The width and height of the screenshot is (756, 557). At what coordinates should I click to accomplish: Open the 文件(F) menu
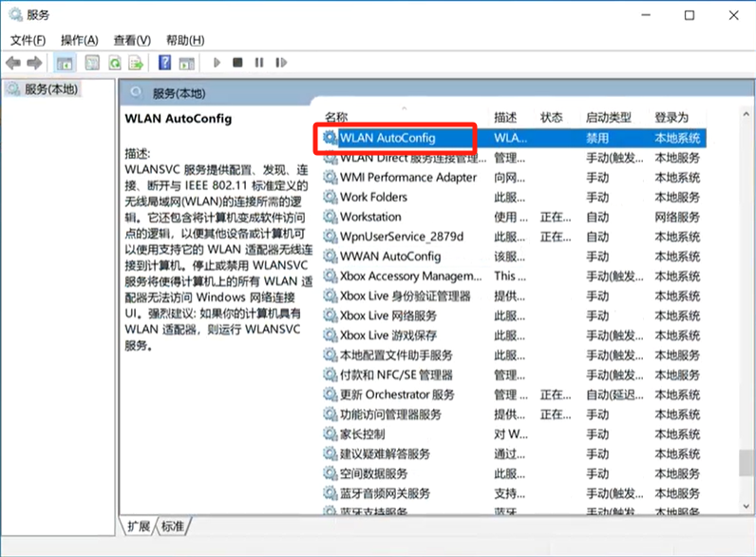28,40
